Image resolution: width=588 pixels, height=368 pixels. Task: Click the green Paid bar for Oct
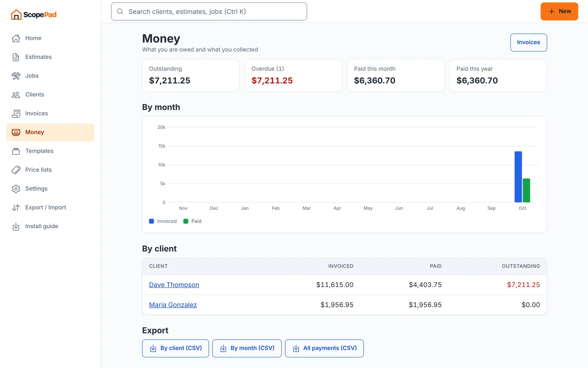point(526,190)
